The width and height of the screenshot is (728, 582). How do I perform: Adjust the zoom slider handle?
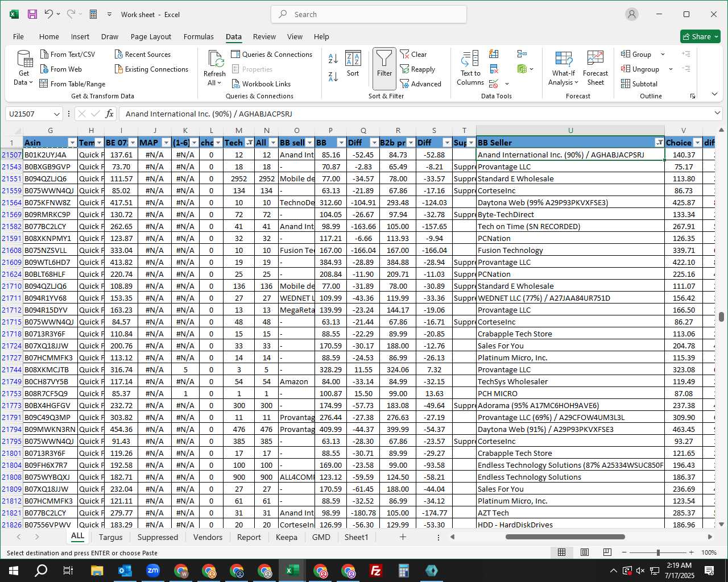click(658, 552)
